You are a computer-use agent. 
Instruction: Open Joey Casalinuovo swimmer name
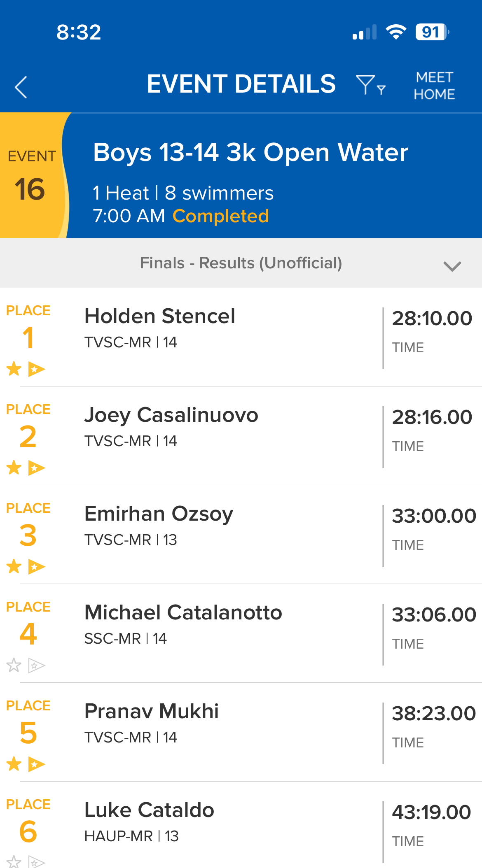(x=171, y=415)
